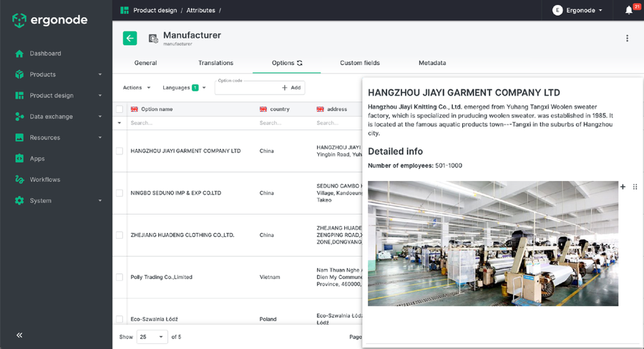Viewport: 644px width, 349px height.
Task: Click the factory floor image
Action: pyautogui.click(x=493, y=243)
